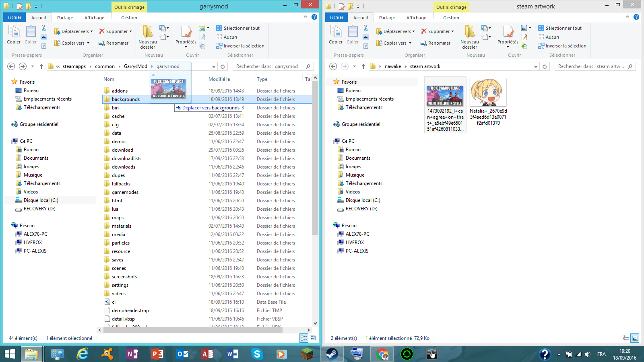Open Propriétés in garrysmod window ribbon
The width and height of the screenshot is (644, 362).
186,37
